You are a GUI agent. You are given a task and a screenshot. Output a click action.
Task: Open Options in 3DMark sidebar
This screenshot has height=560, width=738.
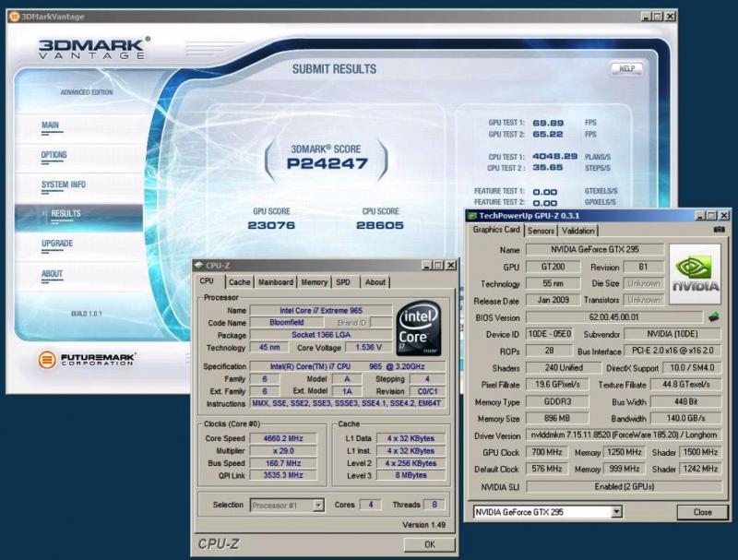[54, 155]
